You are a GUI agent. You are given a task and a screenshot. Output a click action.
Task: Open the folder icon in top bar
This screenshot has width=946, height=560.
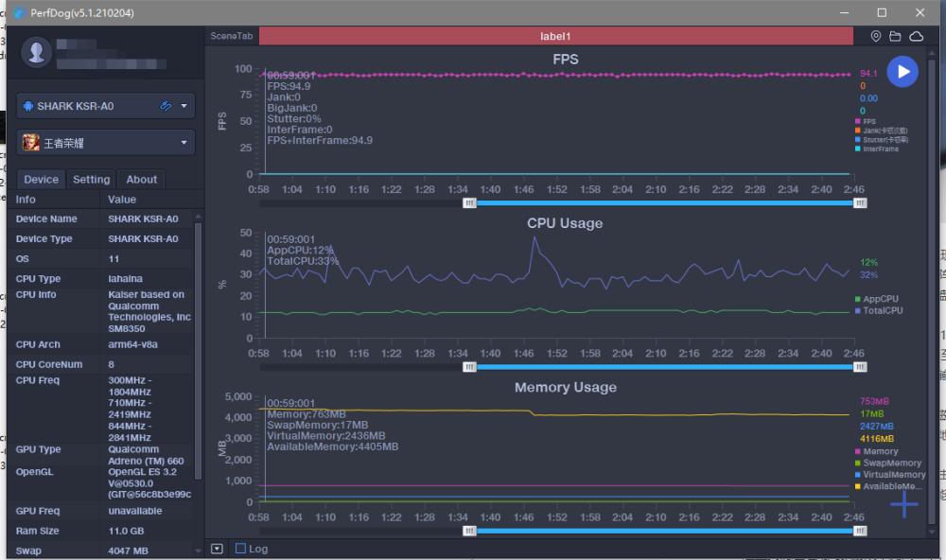coord(895,36)
